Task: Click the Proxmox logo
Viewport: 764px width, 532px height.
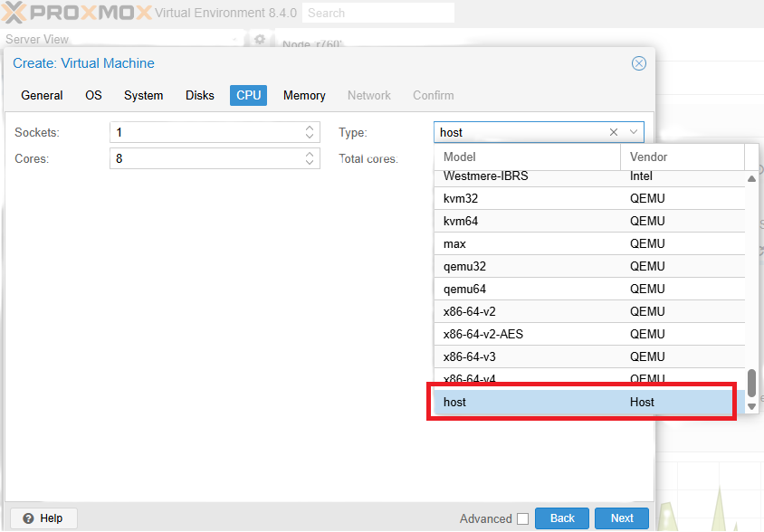Action: (x=76, y=12)
